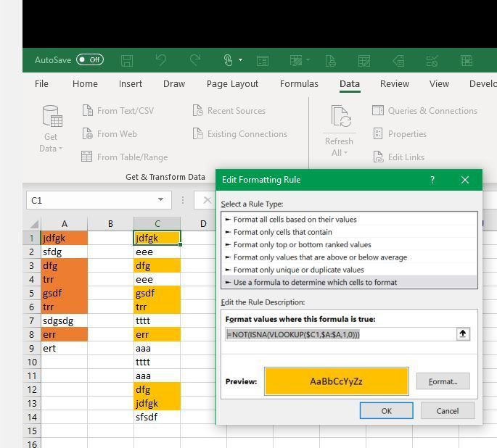Expand the Name Box dropdown arrow

(160, 199)
